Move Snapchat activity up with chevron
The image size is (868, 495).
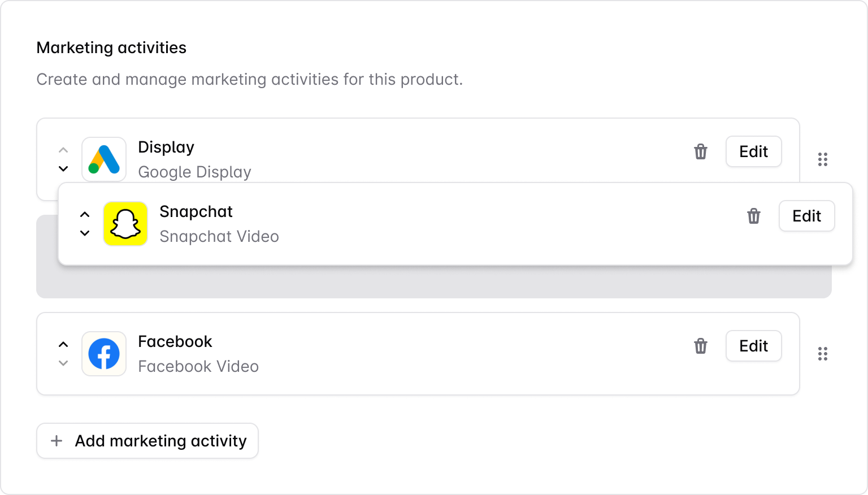click(x=85, y=214)
